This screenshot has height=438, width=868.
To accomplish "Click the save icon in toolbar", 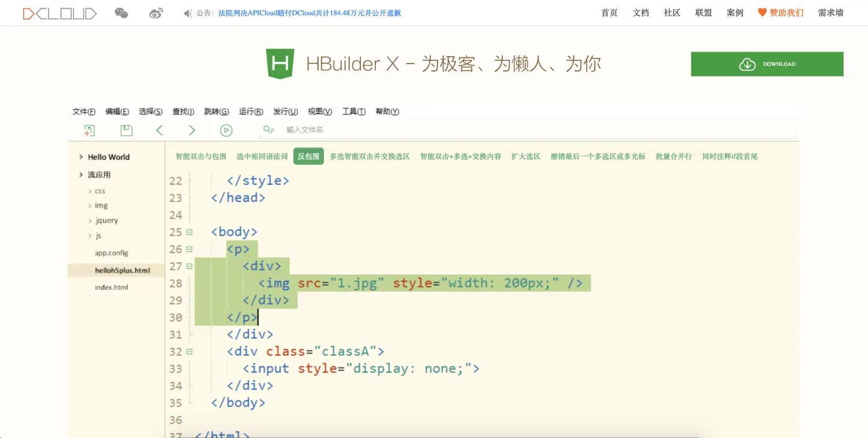I will 126,130.
